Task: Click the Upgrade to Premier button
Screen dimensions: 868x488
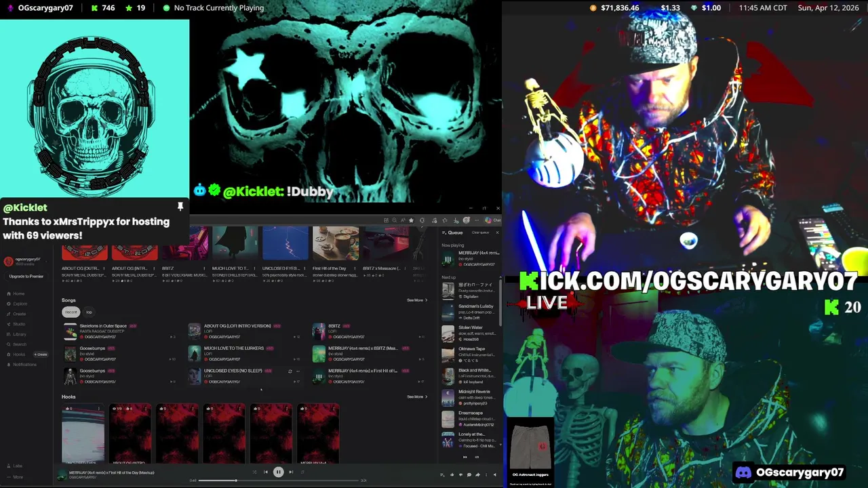Action: click(x=26, y=277)
